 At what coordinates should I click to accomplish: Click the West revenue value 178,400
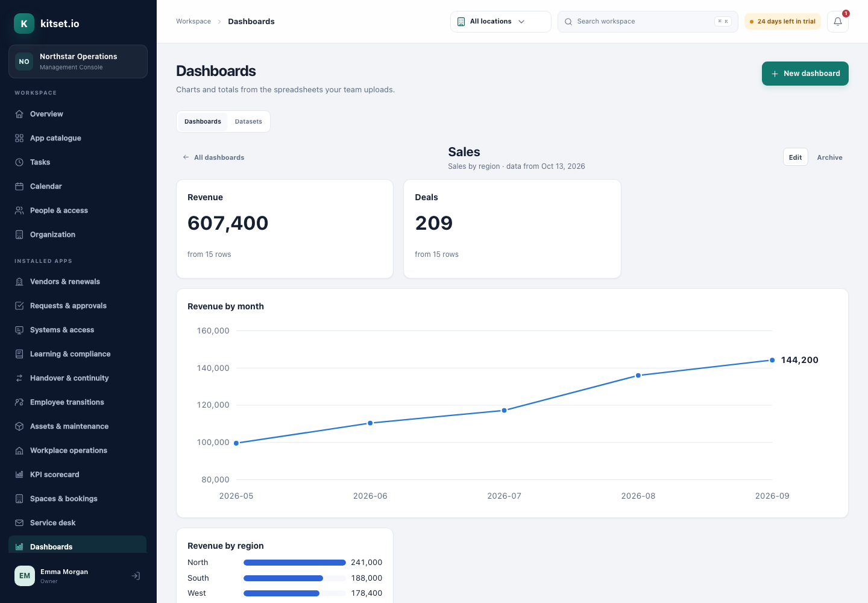click(366, 593)
